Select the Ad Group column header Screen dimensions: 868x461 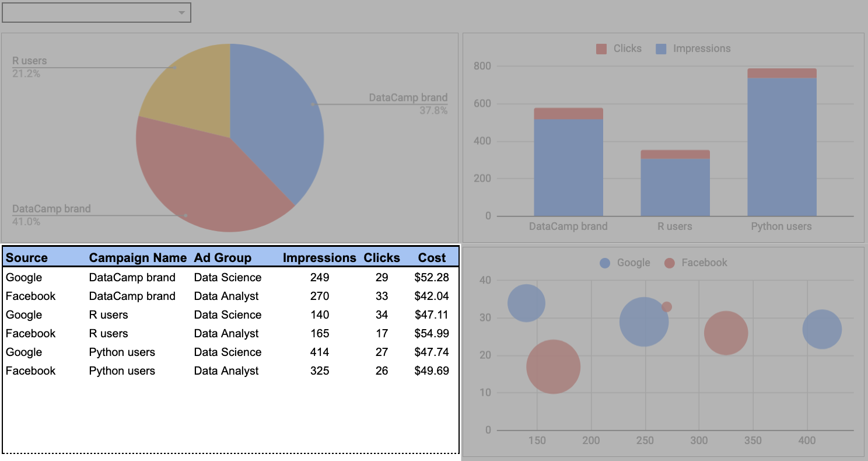click(223, 258)
